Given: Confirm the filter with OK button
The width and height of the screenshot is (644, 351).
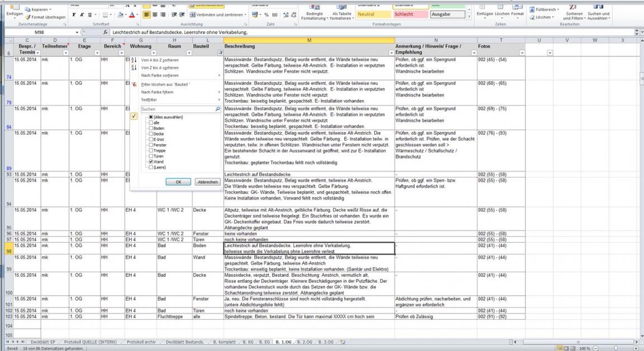Looking at the screenshot, I should click(179, 182).
